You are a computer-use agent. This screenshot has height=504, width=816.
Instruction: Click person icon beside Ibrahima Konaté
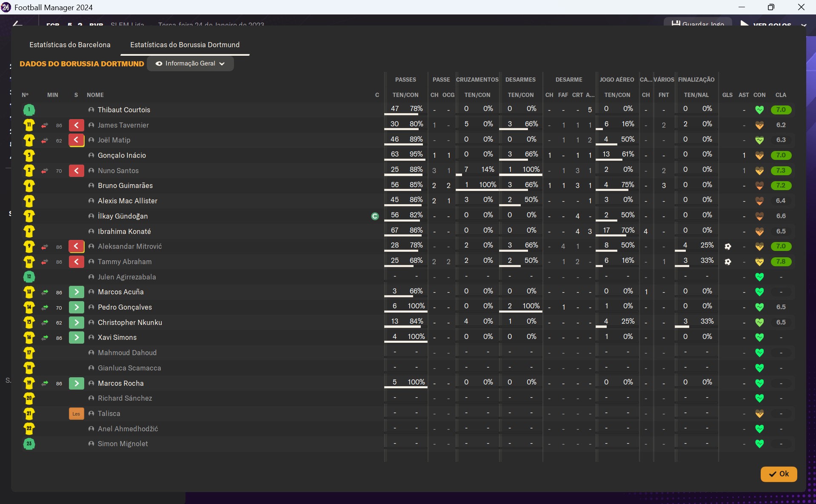click(x=91, y=231)
